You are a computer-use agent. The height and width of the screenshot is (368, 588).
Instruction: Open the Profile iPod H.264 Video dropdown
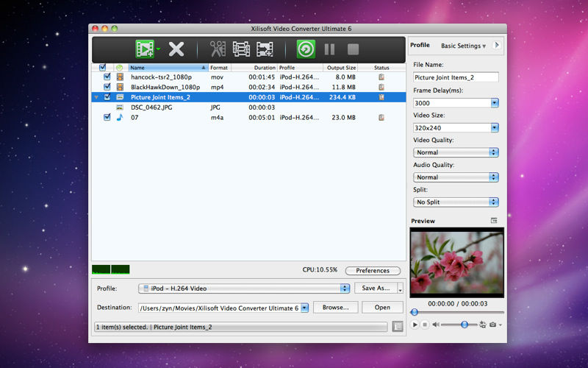[x=244, y=289]
